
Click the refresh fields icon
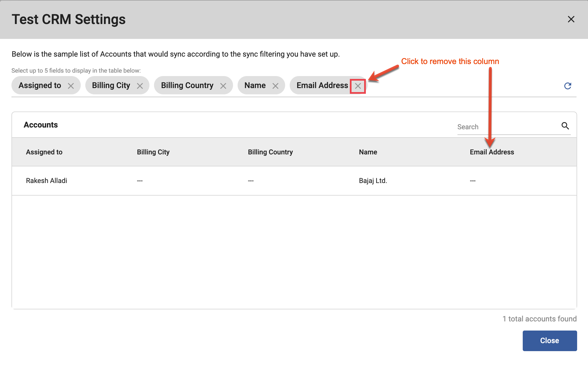coord(568,85)
